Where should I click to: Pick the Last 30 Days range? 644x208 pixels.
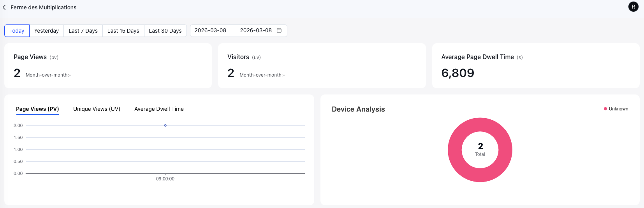tap(165, 31)
